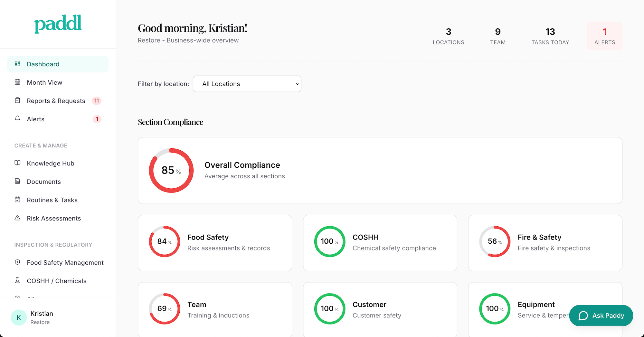
Task: Click the Kristian profile avatar
Action: (19, 317)
